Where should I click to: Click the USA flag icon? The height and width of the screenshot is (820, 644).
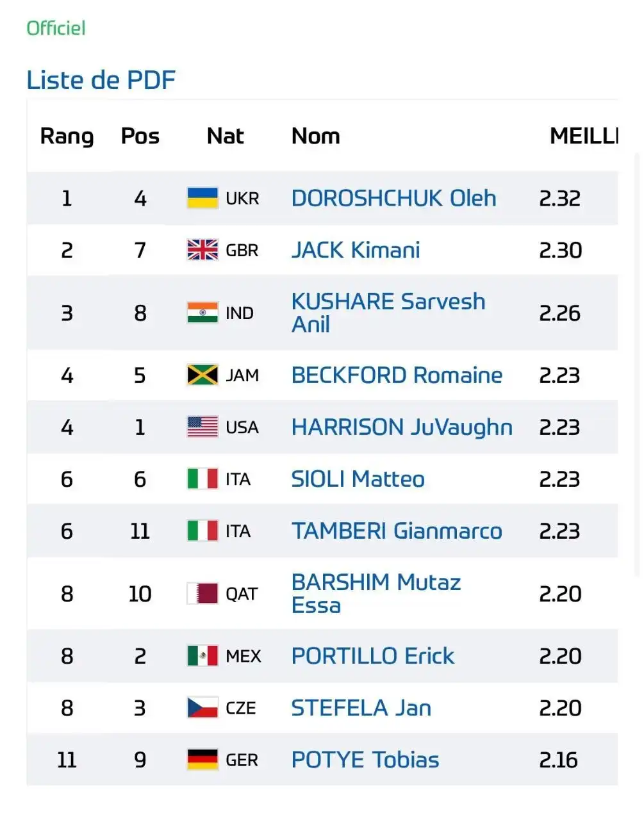pyautogui.click(x=202, y=427)
